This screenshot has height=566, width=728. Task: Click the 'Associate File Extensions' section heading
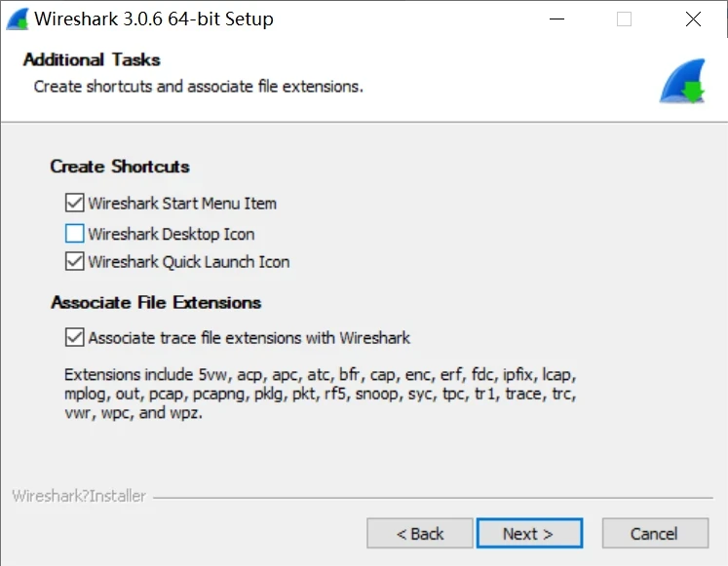click(x=156, y=302)
